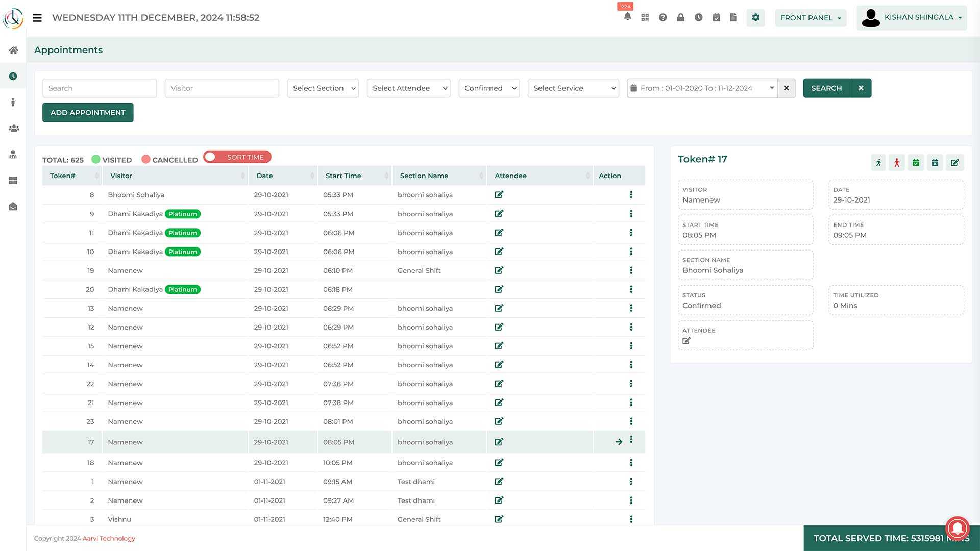
Task: Click edit attendee icon for Bhoomi Sohaliya row
Action: [x=499, y=195]
